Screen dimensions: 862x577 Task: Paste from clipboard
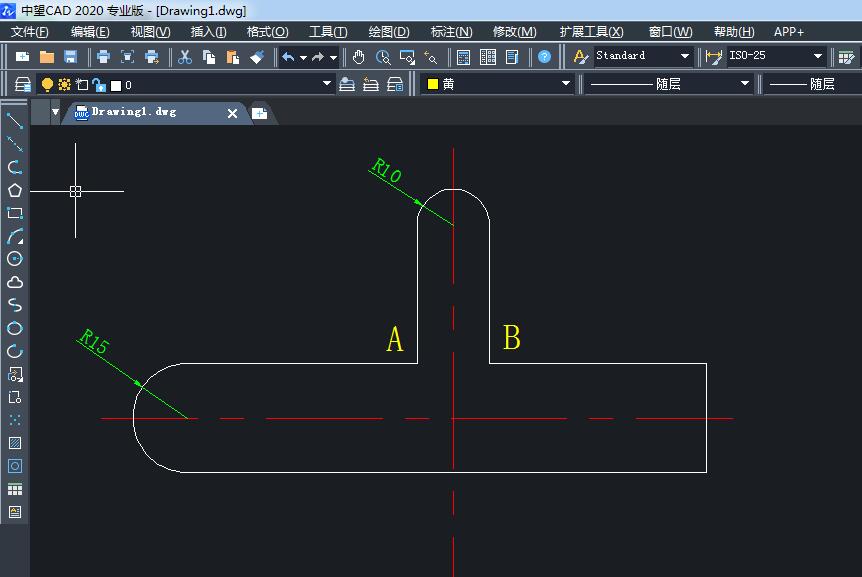(x=233, y=56)
